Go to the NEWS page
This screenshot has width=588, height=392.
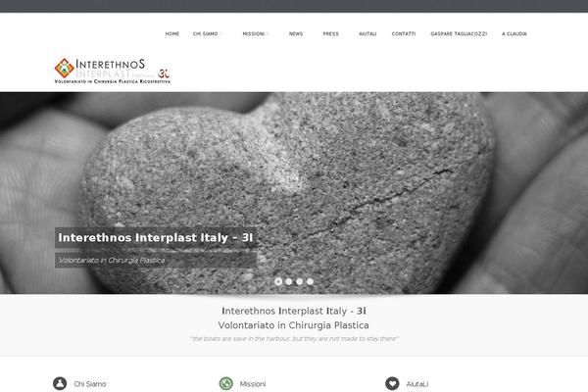(x=296, y=33)
